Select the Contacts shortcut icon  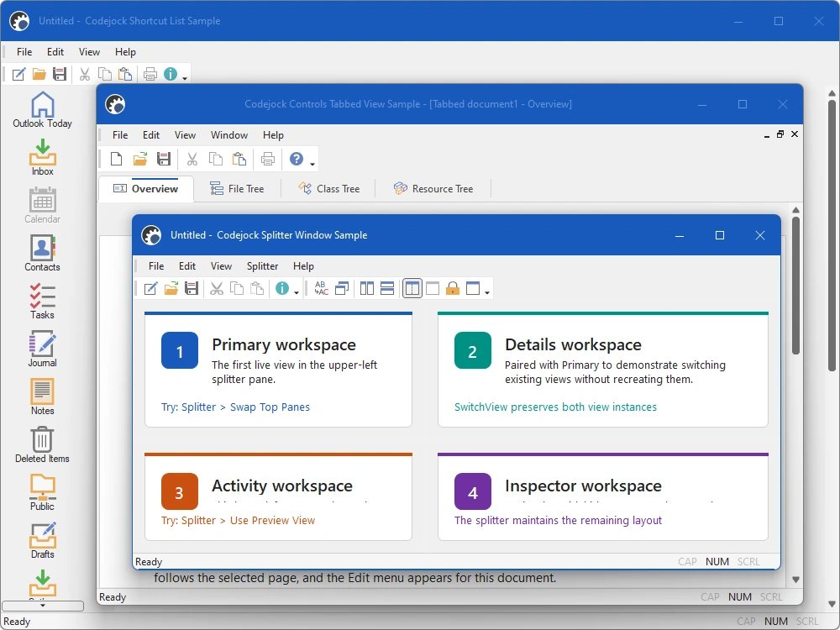coord(42,247)
